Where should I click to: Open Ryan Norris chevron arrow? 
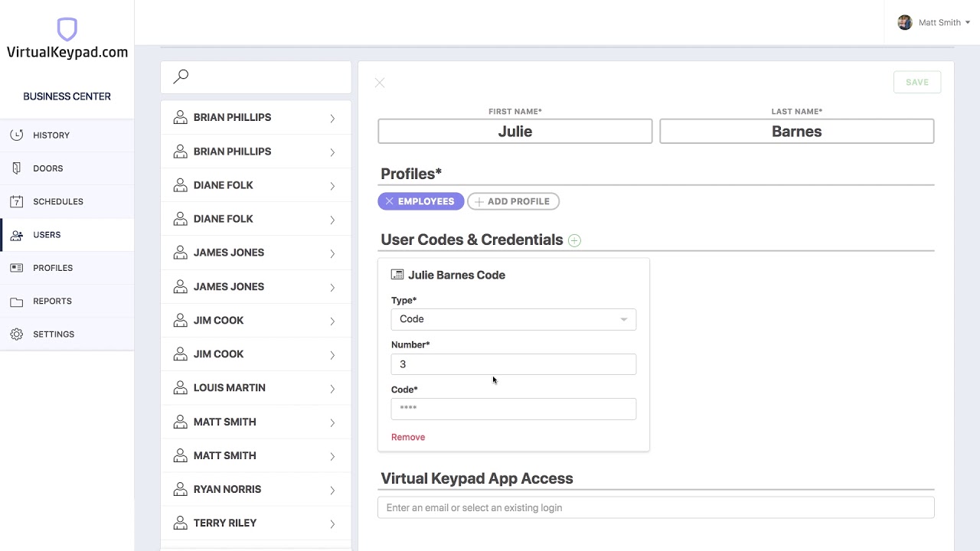332,490
